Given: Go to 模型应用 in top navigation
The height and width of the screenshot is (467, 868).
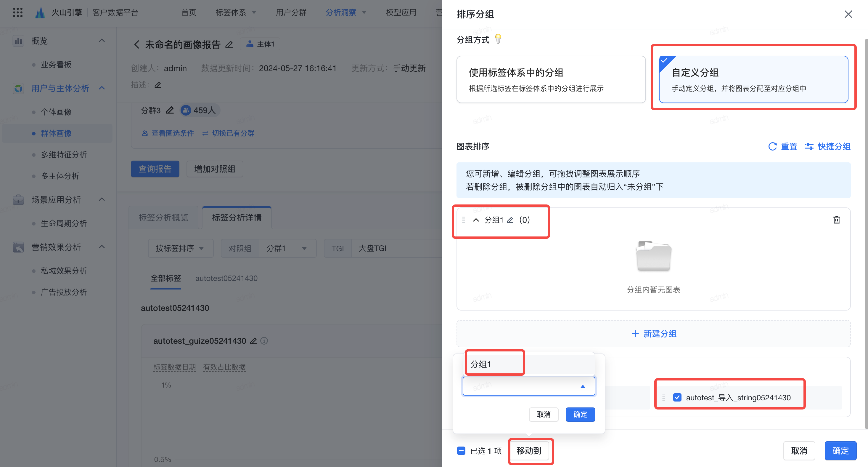Looking at the screenshot, I should pyautogui.click(x=401, y=12).
